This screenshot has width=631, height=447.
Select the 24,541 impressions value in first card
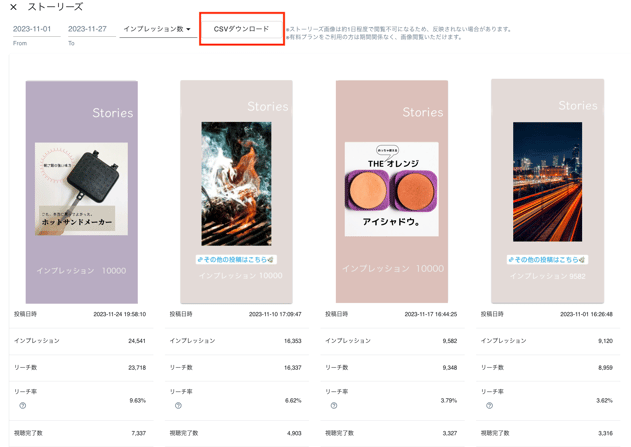click(137, 341)
